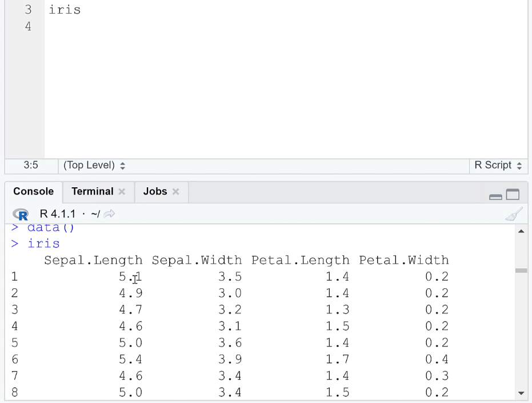Click the console scrollbar down arrow
532x403 pixels.
click(521, 393)
